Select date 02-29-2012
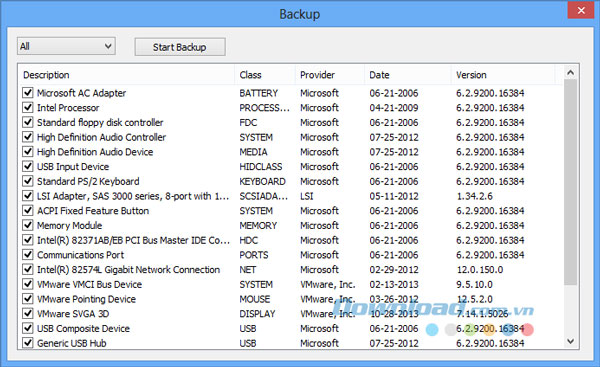600x367 pixels. pyautogui.click(x=394, y=270)
